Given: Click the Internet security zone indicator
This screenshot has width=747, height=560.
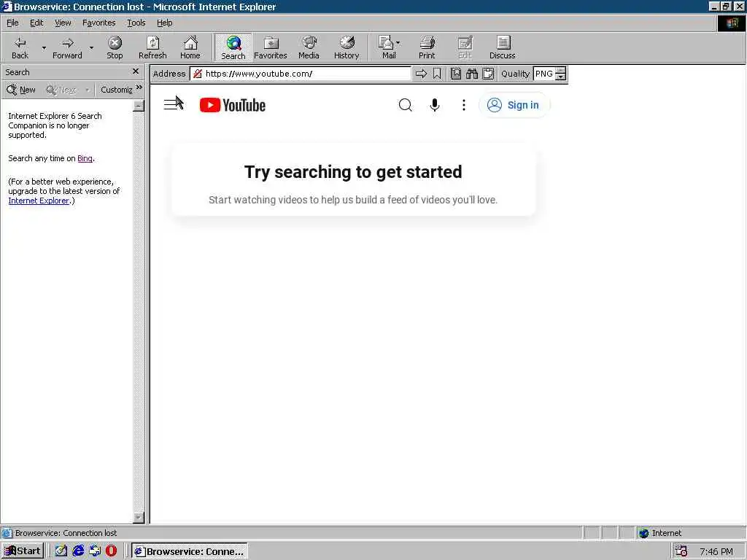Looking at the screenshot, I should pos(659,533).
